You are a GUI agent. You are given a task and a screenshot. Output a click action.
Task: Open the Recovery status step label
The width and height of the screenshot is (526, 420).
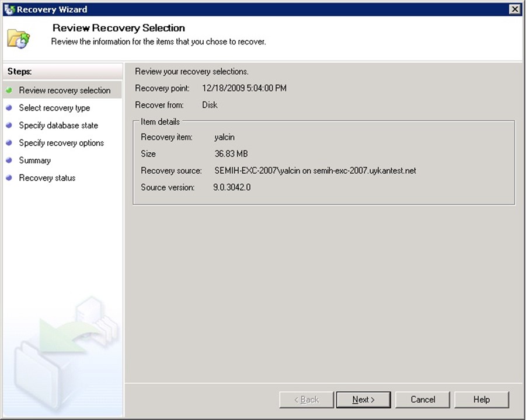47,178
